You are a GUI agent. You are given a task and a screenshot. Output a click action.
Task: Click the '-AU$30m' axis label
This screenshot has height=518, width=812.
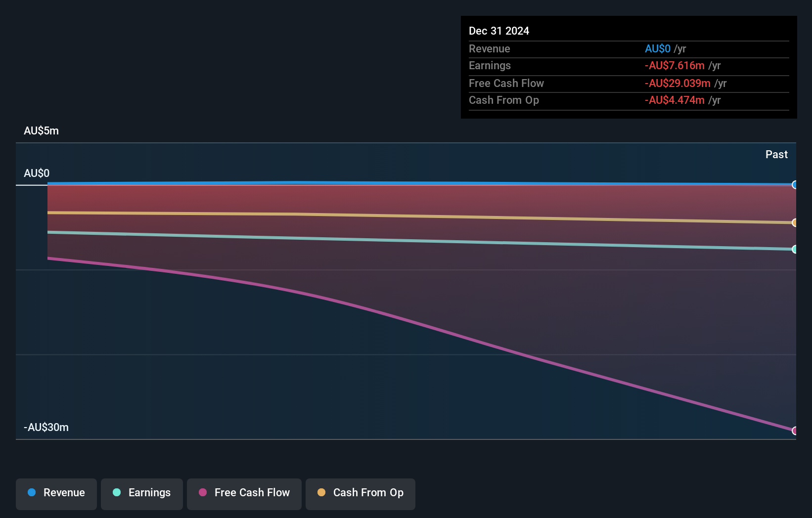tap(46, 427)
